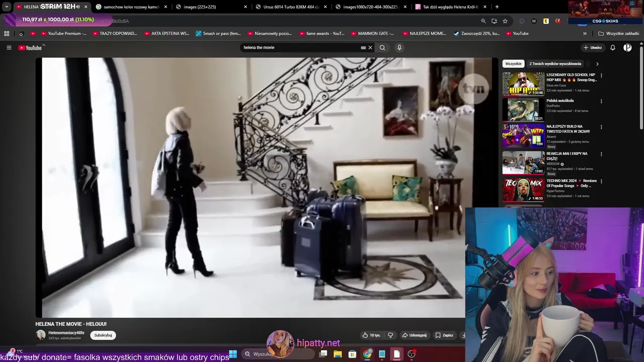Image resolution: width=644 pixels, height=362 pixels.
Task: Go to the YouTube home logo
Action: [x=30, y=48]
